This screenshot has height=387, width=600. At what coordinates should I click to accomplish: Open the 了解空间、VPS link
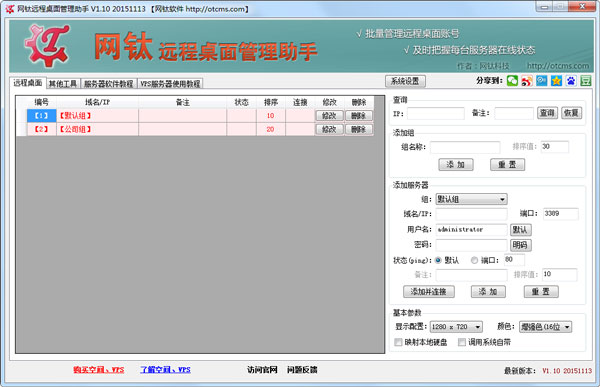165,370
